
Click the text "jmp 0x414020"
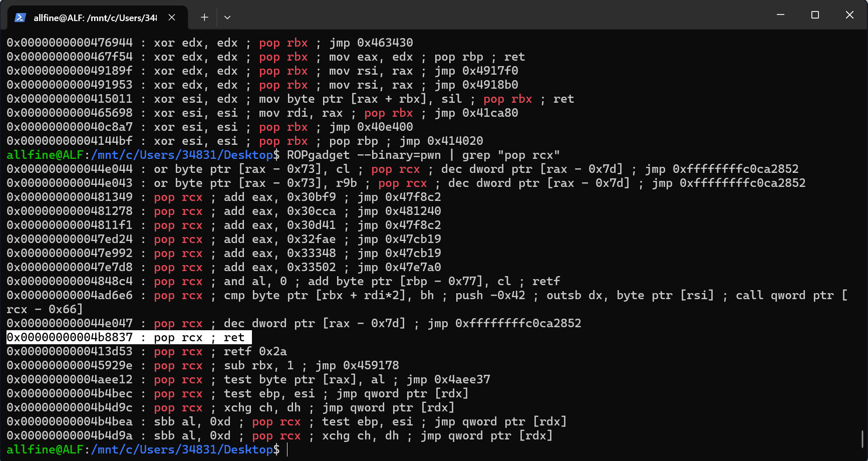(x=441, y=141)
